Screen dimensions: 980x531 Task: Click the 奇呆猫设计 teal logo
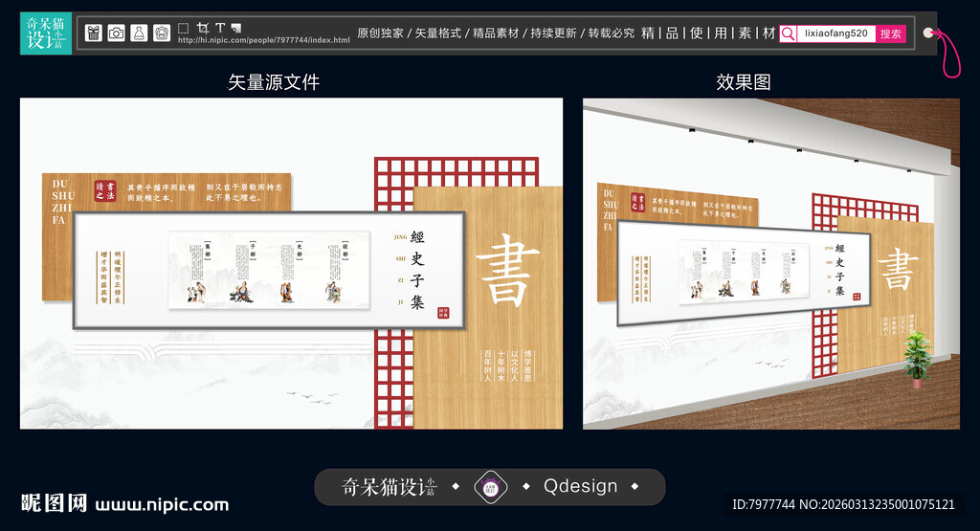[46, 33]
